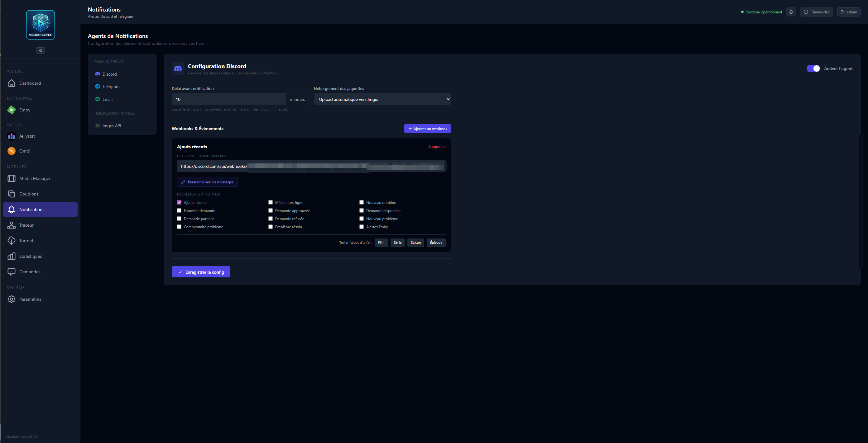Select the Telegram channel tab
The width and height of the screenshot is (868, 443).
tap(111, 87)
